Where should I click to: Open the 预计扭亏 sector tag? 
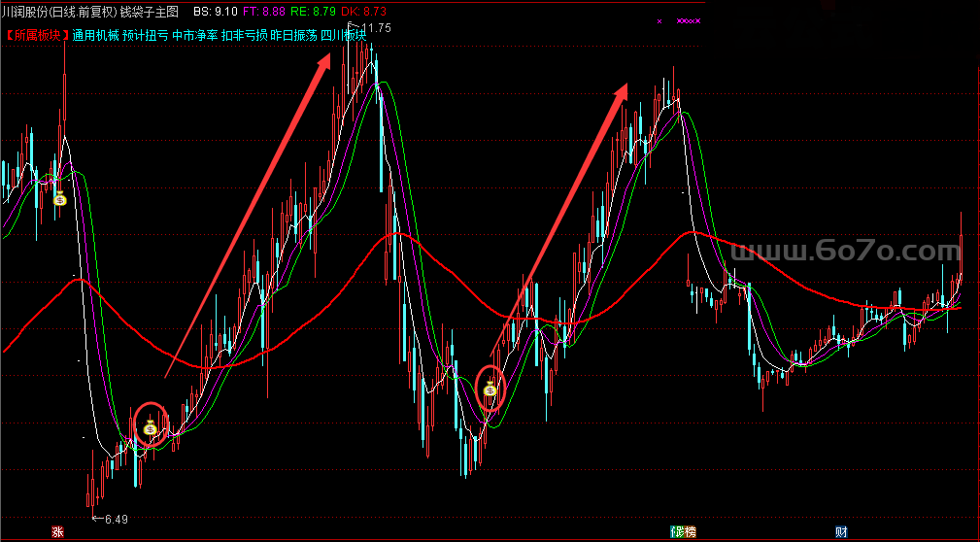point(145,35)
